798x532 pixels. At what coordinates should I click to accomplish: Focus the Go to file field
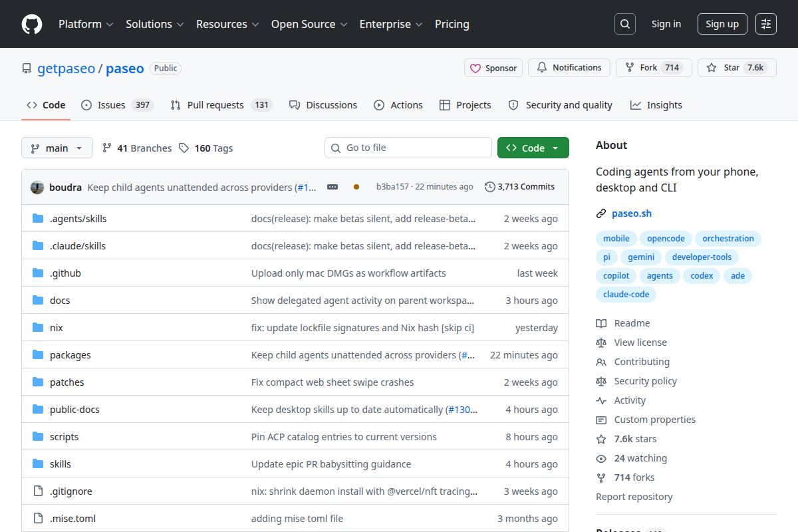tap(408, 148)
